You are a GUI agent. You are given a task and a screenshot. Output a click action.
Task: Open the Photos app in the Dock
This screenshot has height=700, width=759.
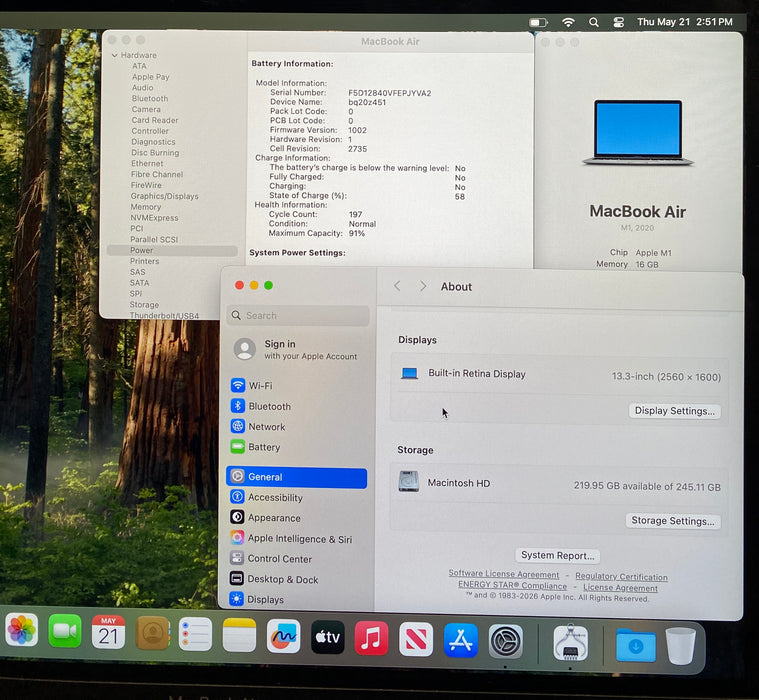tap(22, 630)
